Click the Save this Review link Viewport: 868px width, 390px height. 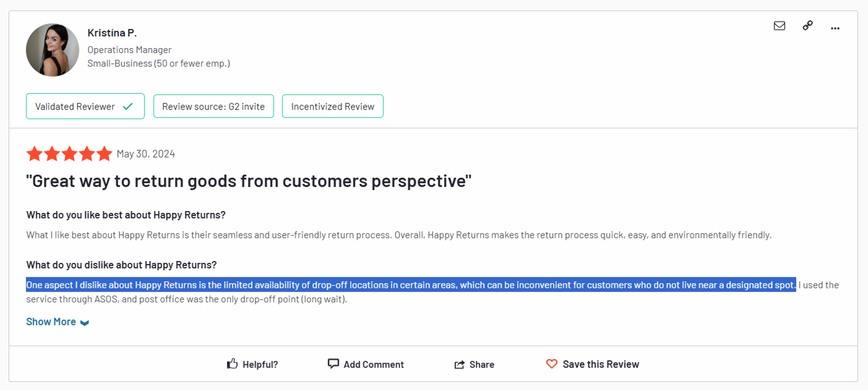601,363
